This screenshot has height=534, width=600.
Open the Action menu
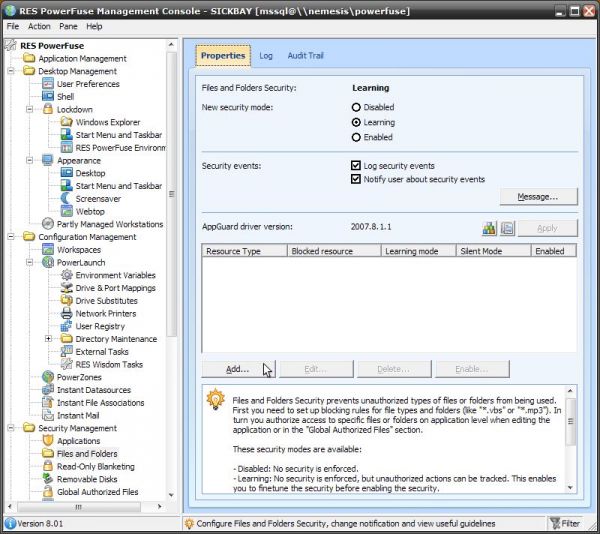click(x=39, y=26)
